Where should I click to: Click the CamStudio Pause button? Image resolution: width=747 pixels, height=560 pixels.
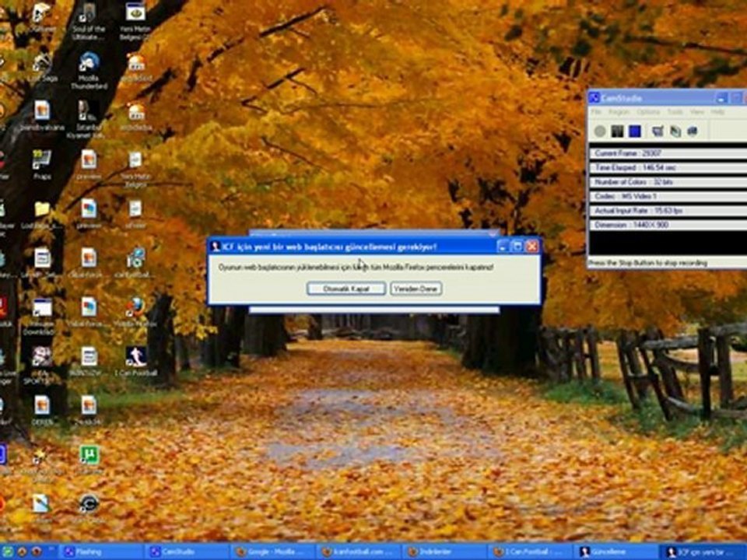pos(617,131)
